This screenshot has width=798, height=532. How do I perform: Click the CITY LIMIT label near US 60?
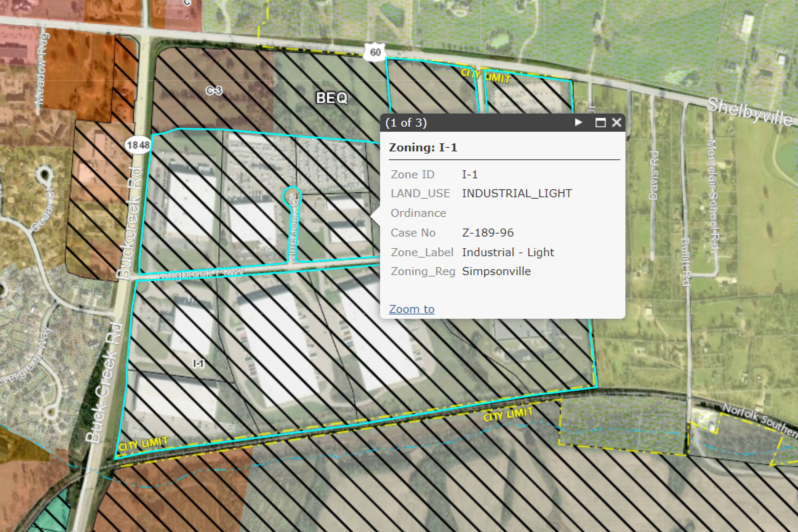485,76
